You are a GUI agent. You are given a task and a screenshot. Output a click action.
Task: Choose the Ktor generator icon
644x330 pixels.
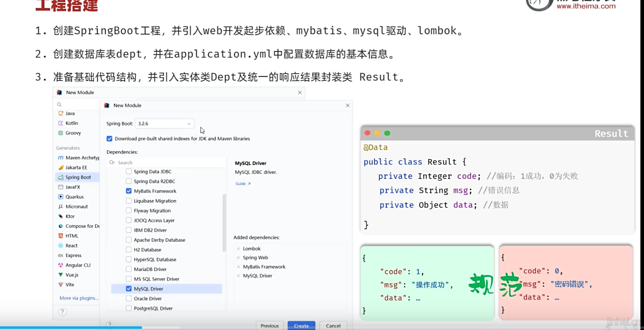(x=61, y=216)
